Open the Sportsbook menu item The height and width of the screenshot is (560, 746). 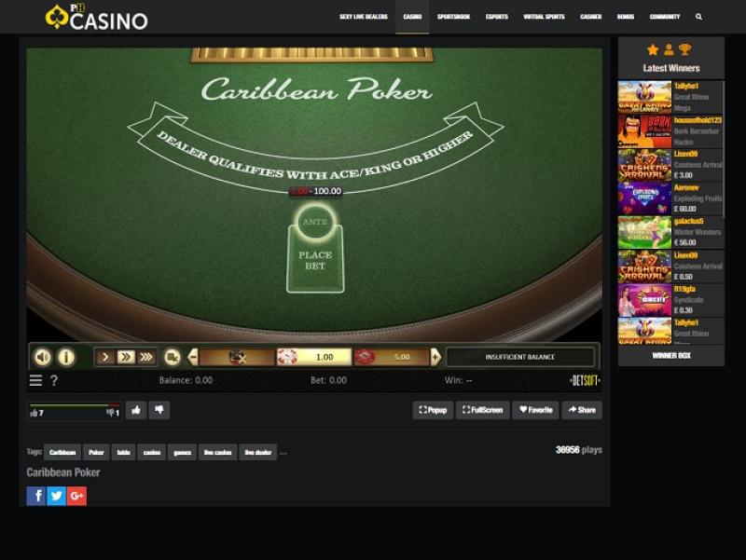453,17
